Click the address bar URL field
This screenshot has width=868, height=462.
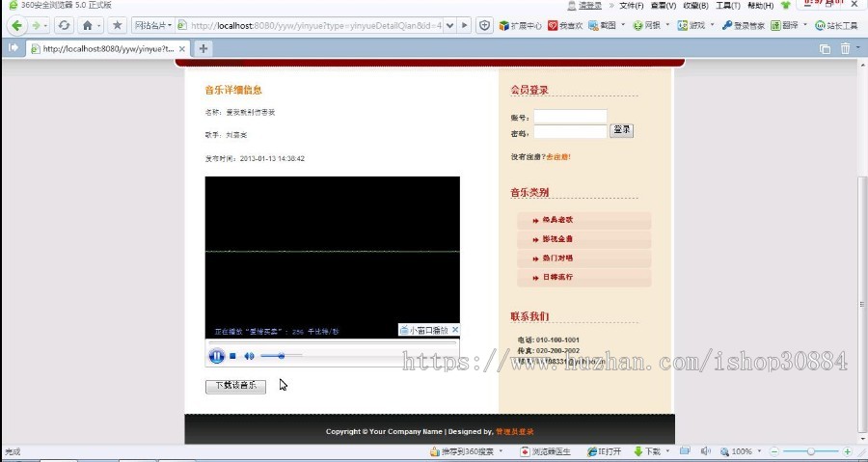coord(315,25)
